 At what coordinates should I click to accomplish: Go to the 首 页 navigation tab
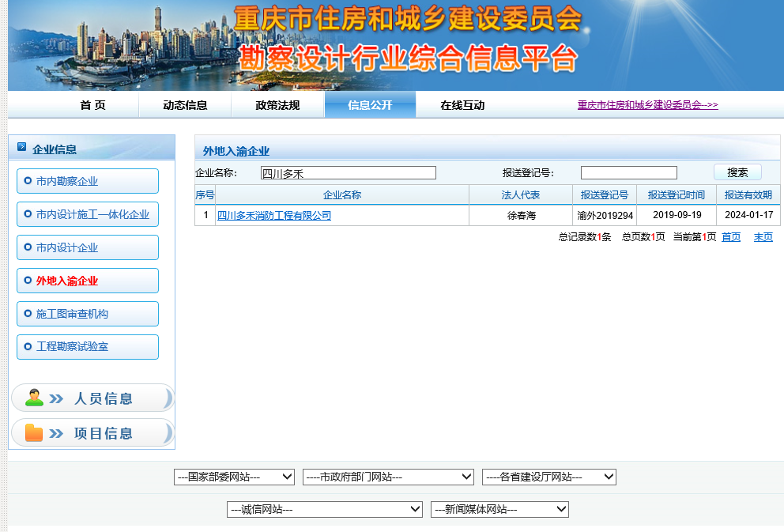92,105
